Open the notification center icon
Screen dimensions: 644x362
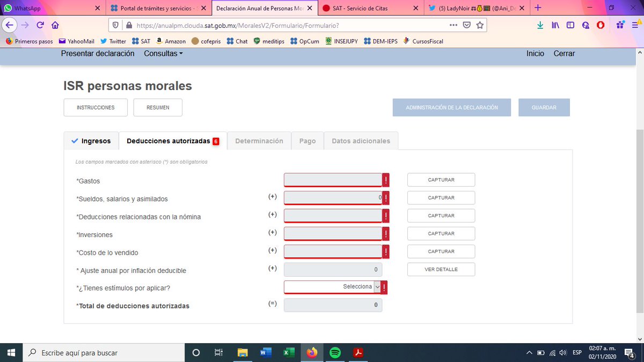pos(630,352)
